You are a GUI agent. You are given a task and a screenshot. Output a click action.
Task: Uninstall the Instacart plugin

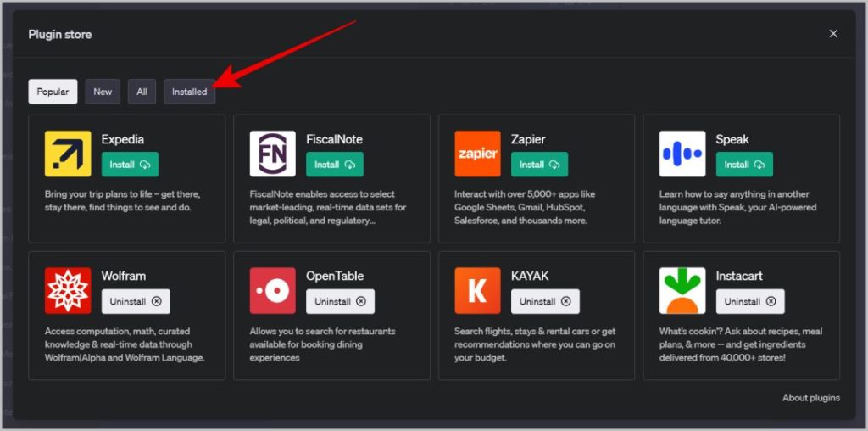coord(751,302)
